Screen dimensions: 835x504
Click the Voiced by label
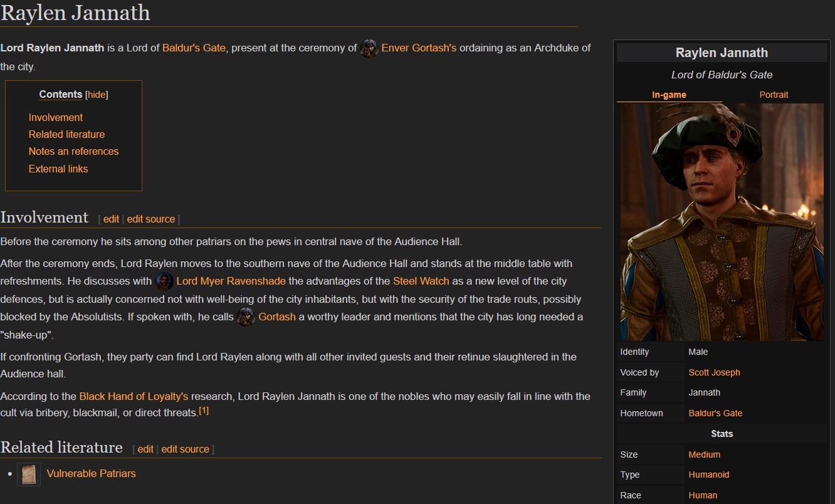[639, 372]
